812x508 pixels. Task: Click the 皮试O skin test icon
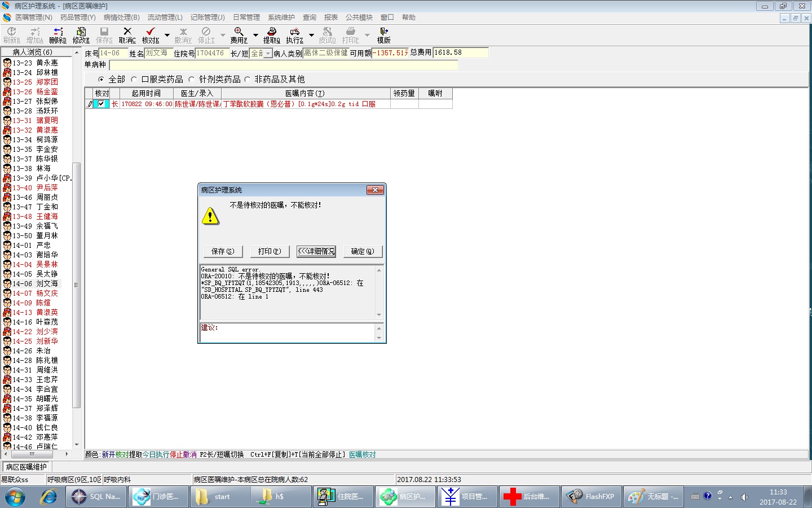pos(327,35)
